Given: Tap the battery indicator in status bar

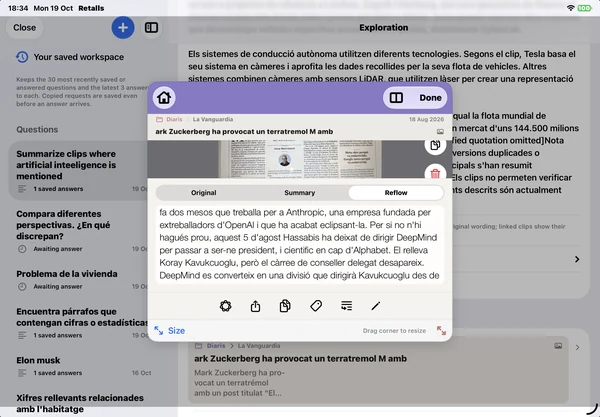Looking at the screenshot, I should click(584, 8).
